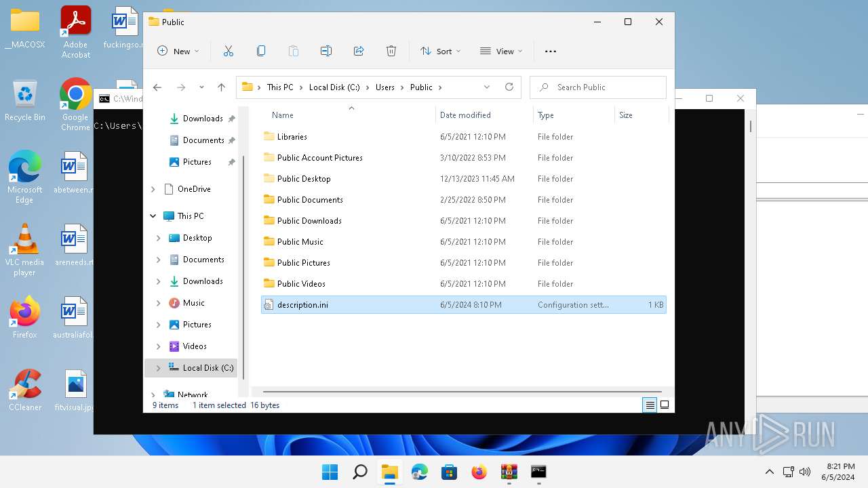868x488 pixels.
Task: Click This PC breadcrumb segment
Action: pos(280,87)
